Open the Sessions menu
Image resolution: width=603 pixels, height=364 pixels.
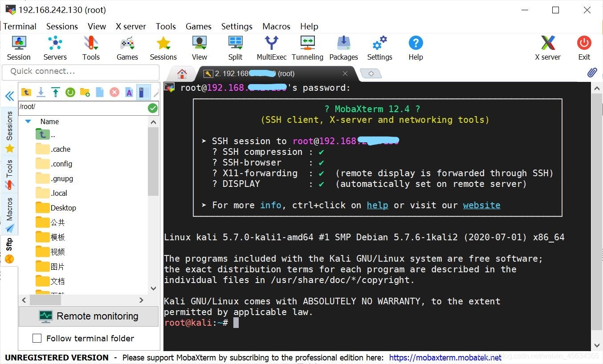(x=62, y=26)
